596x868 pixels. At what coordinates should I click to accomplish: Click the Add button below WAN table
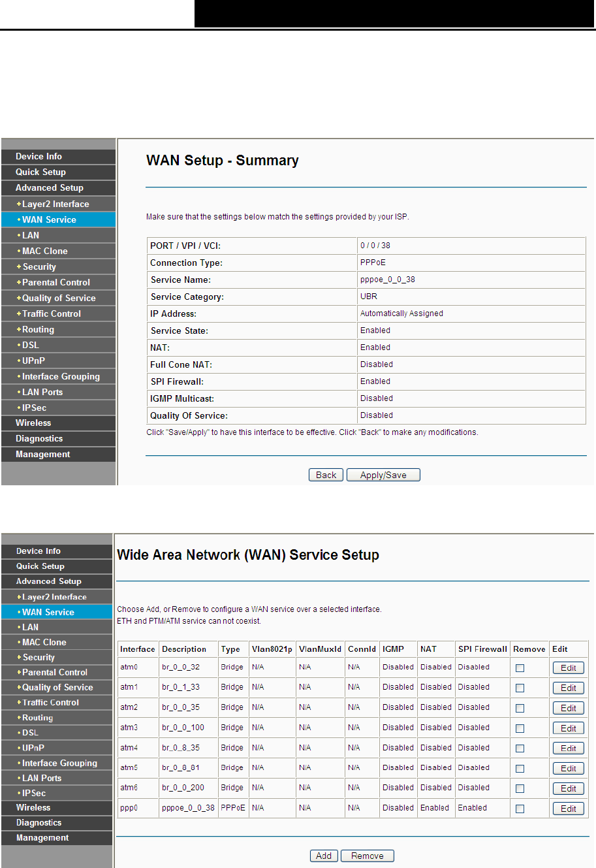click(324, 856)
